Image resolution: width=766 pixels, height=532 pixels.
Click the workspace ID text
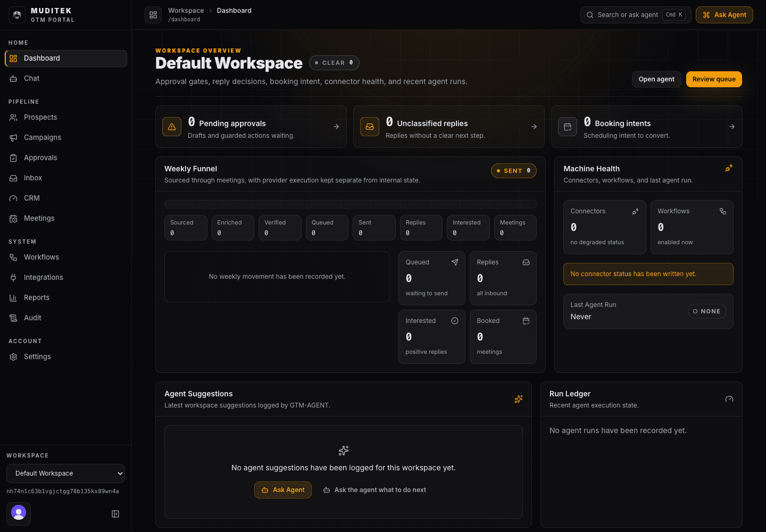click(x=63, y=492)
